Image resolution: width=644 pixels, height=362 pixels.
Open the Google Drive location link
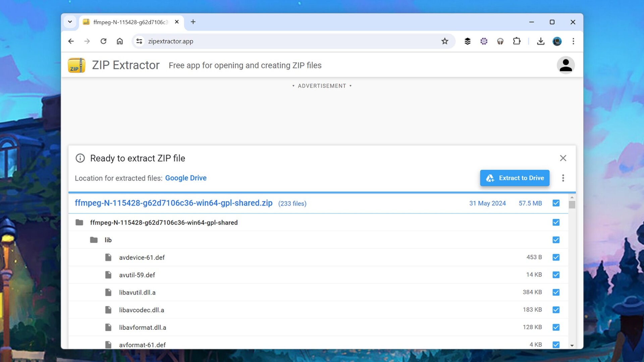[186, 178]
